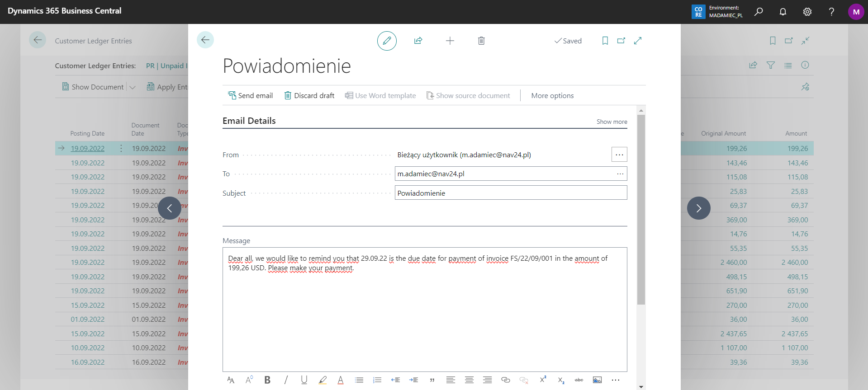Viewport: 868px width, 390px height.
Task: Click the Subject input field
Action: [x=511, y=193]
